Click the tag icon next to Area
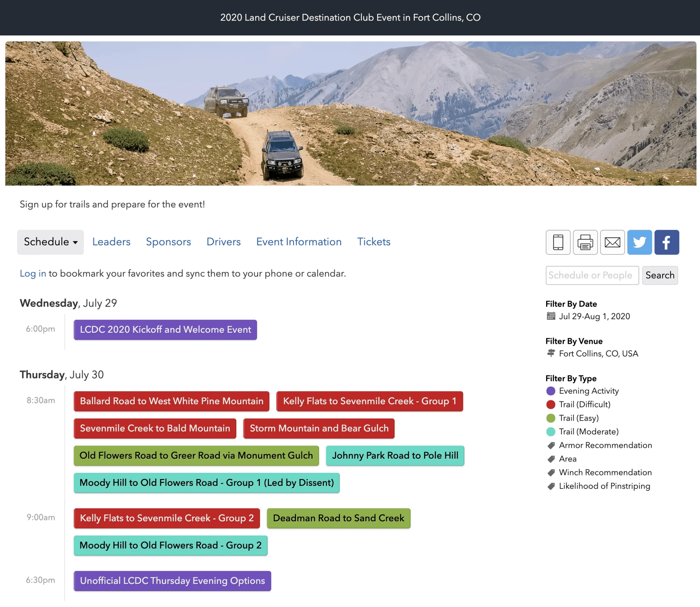Image resolution: width=700 pixels, height=607 pixels. pos(551,459)
